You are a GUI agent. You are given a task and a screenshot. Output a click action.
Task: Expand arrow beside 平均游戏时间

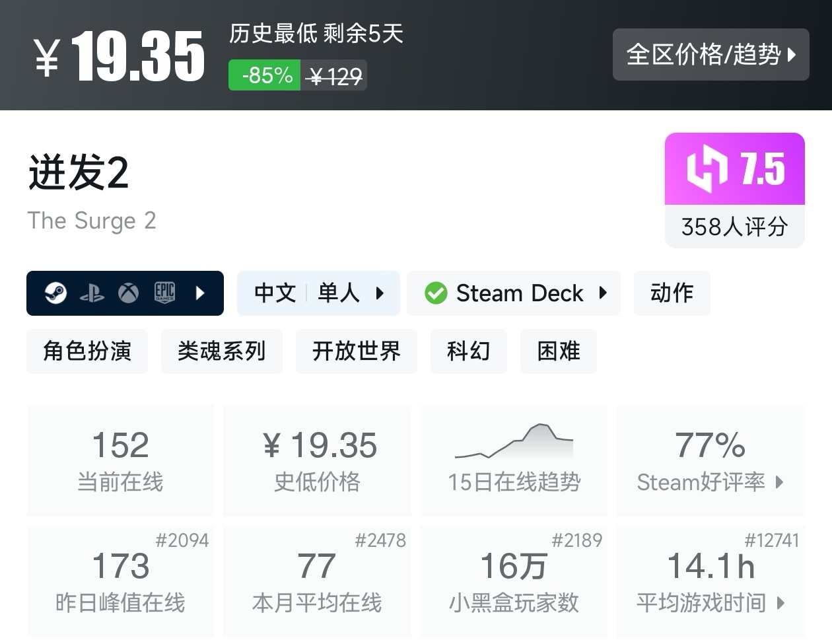pyautogui.click(x=782, y=602)
